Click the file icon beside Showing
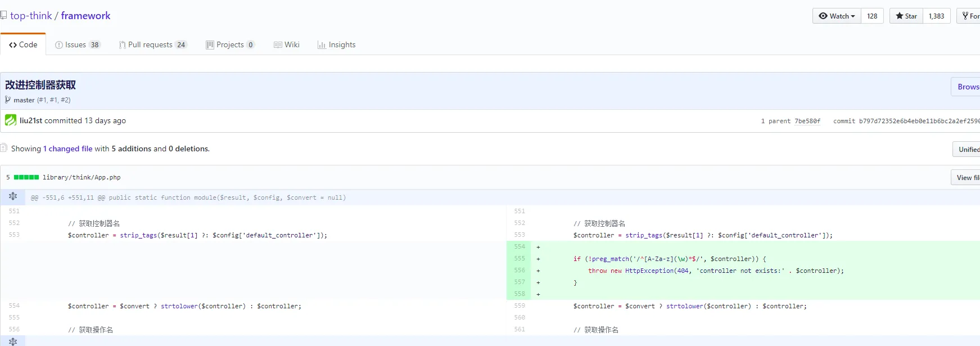Viewport: 980px width, 346px height. point(4,148)
